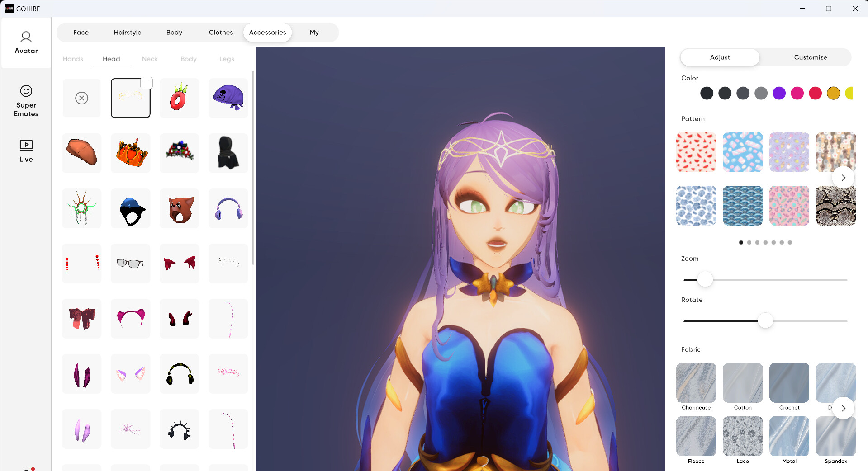This screenshot has height=471, width=868.
Task: Pick the black and yellow headphones
Action: coord(180,374)
